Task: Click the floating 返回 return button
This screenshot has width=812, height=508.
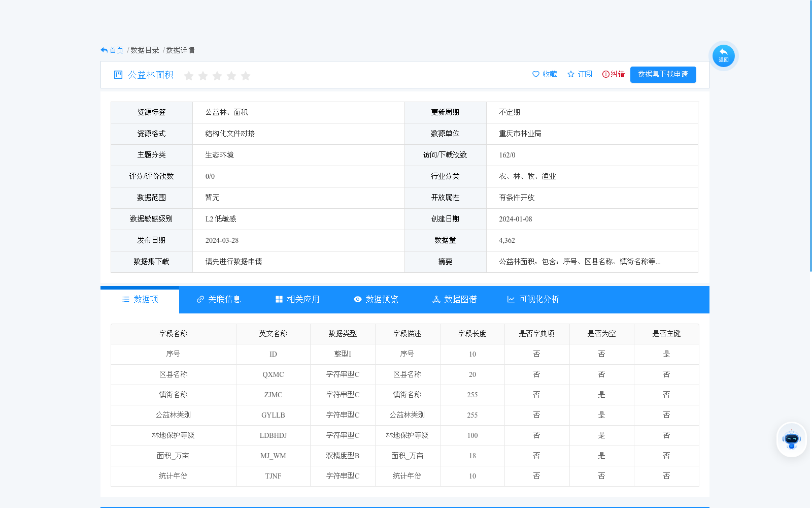Action: (x=724, y=55)
